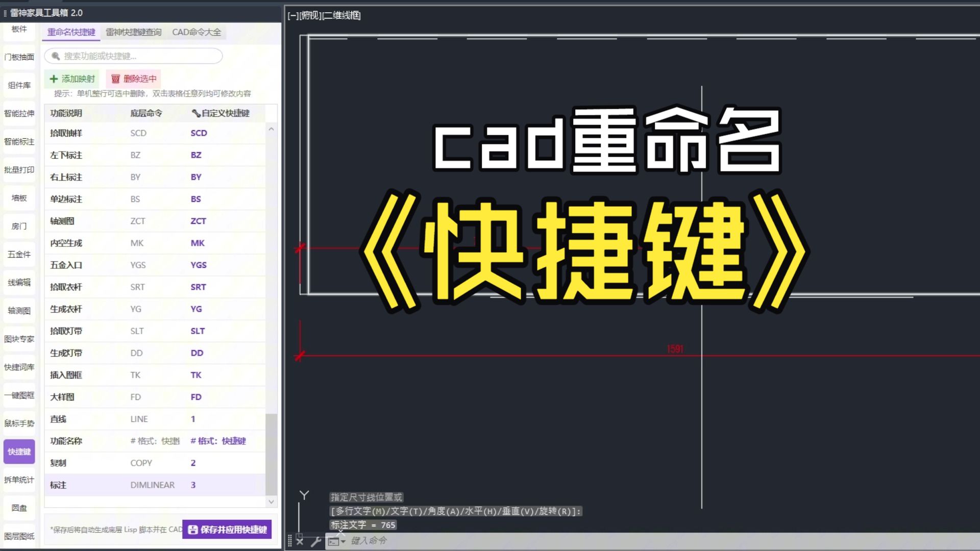This screenshot has height=551, width=980.
Task: Click the table vertical scrollbar thumb
Action: pyautogui.click(x=271, y=454)
